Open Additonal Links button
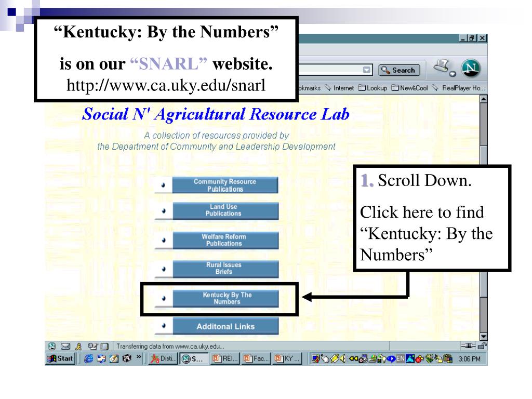Screen dimensions: 532x399 point(225,326)
